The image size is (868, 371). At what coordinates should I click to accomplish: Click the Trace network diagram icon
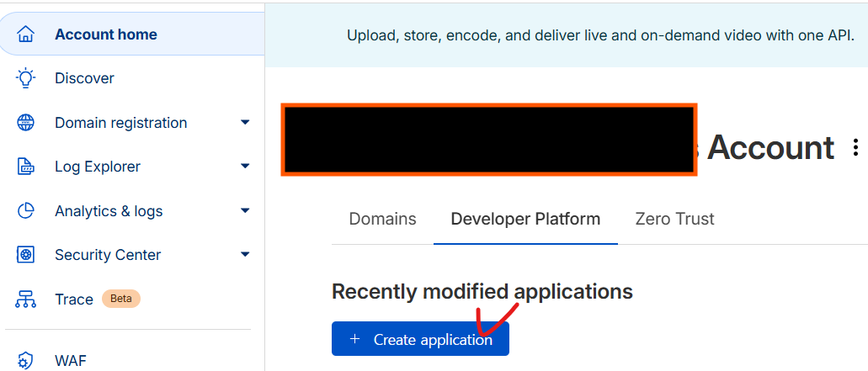[x=25, y=299]
